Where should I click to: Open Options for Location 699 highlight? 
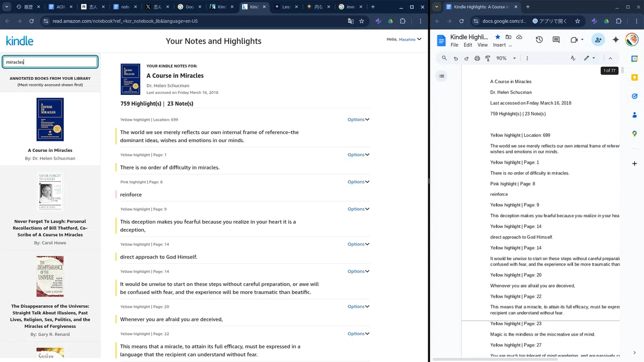(x=358, y=120)
